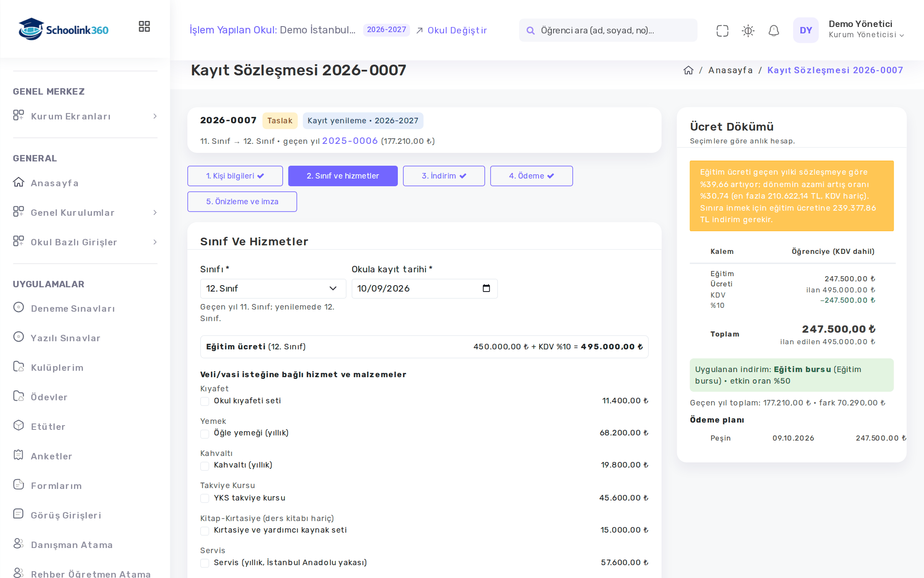Screen dimensions: 924x578
Task: Select the 3. İndirim step tab
Action: tap(444, 176)
